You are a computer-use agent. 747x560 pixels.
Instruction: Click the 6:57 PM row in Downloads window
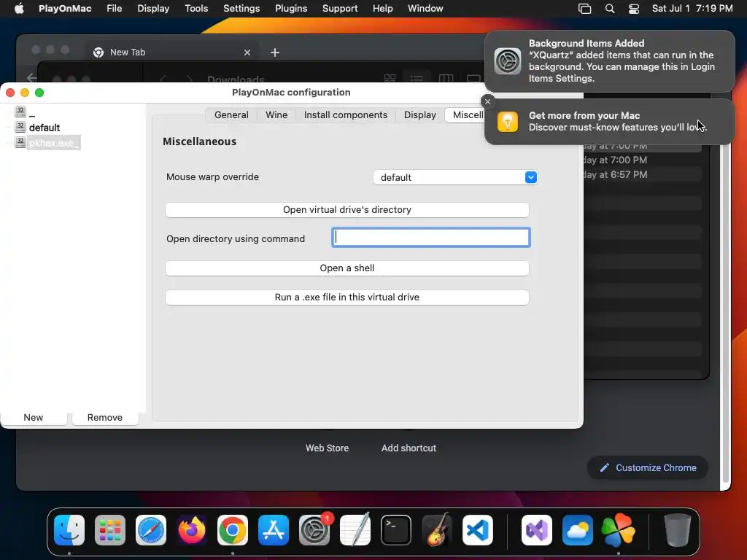(643, 175)
